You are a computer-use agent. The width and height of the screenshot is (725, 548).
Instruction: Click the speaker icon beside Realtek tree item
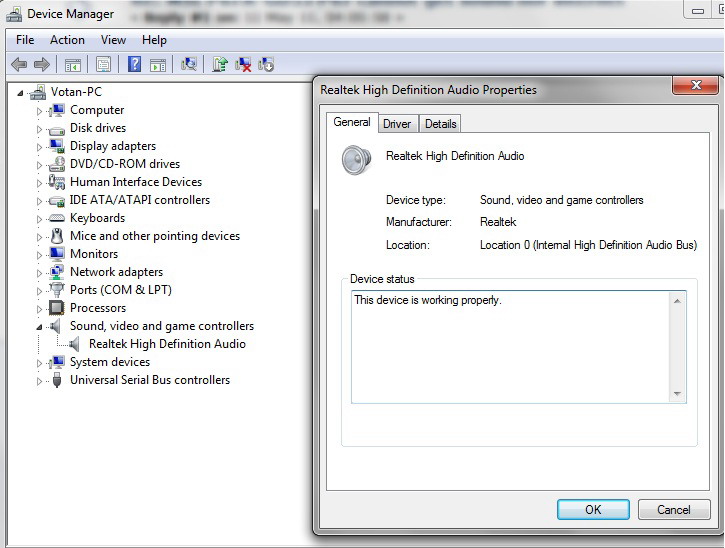(74, 344)
